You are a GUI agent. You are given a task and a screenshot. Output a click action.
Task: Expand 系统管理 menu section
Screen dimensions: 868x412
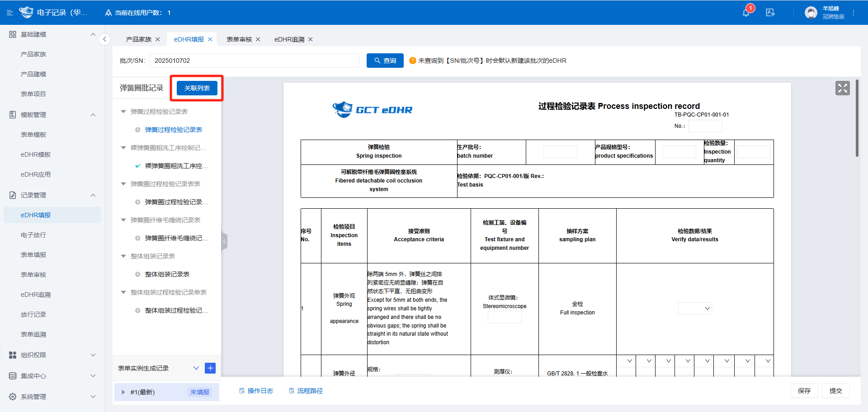click(52, 397)
